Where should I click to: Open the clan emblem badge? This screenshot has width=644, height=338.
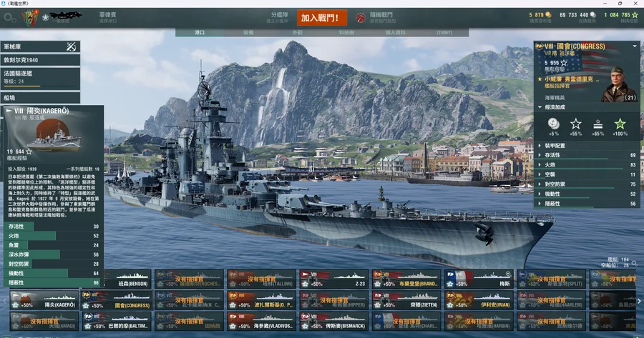click(x=30, y=18)
